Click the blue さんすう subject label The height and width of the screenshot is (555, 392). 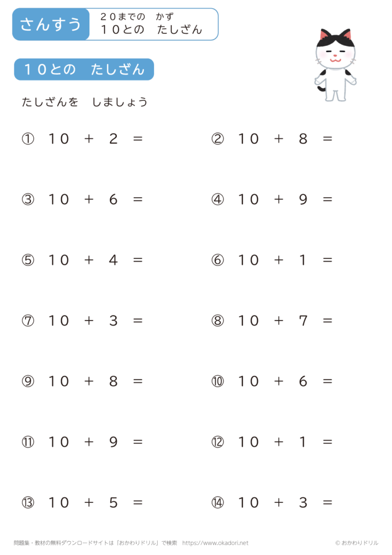pyautogui.click(x=51, y=24)
